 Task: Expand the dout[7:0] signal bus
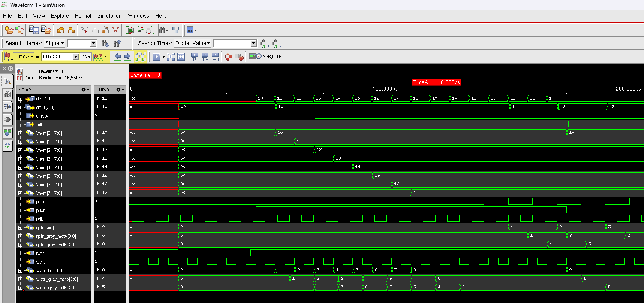point(20,107)
